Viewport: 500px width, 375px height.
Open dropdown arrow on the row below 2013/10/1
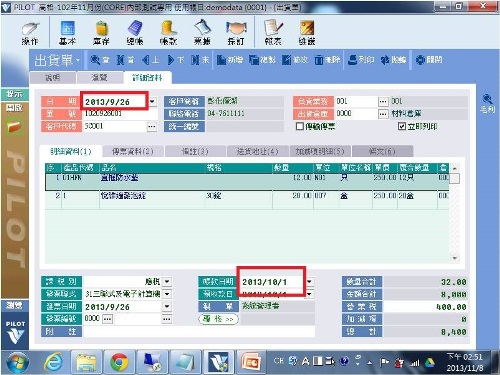(310, 294)
